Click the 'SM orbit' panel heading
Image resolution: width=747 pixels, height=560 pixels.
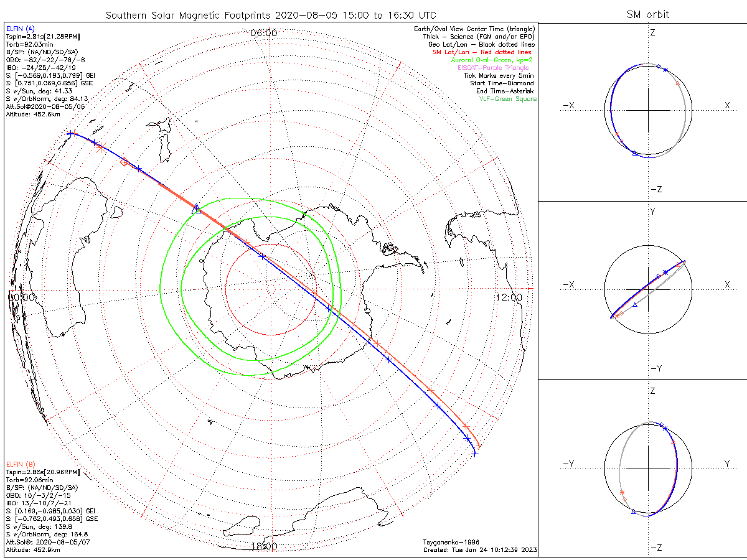tap(649, 15)
